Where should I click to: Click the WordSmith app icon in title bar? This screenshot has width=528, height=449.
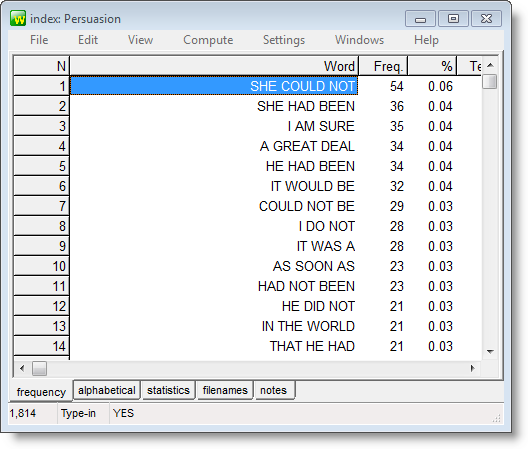point(18,19)
